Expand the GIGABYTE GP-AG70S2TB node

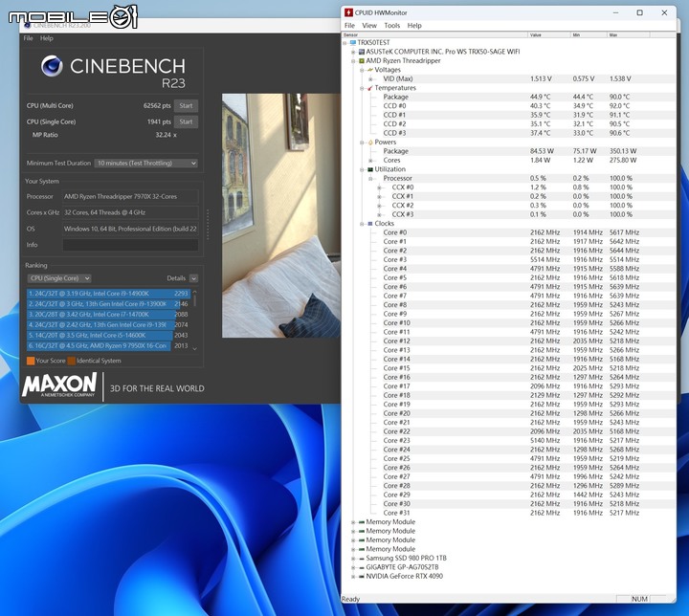353,567
